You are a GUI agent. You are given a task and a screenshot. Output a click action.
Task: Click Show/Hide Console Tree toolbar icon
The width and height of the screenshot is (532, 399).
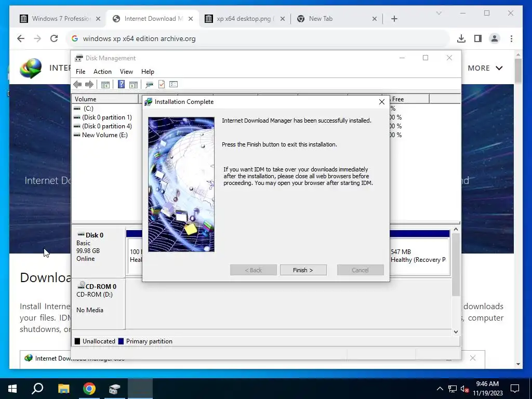(x=105, y=85)
